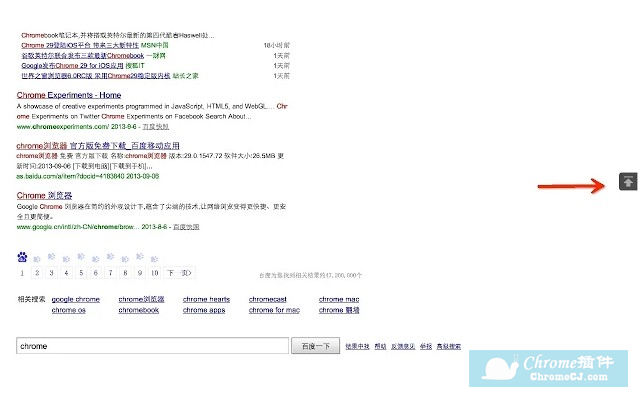Open the 高级搜索 advanced search link
The height and width of the screenshot is (397, 638).
click(x=449, y=347)
